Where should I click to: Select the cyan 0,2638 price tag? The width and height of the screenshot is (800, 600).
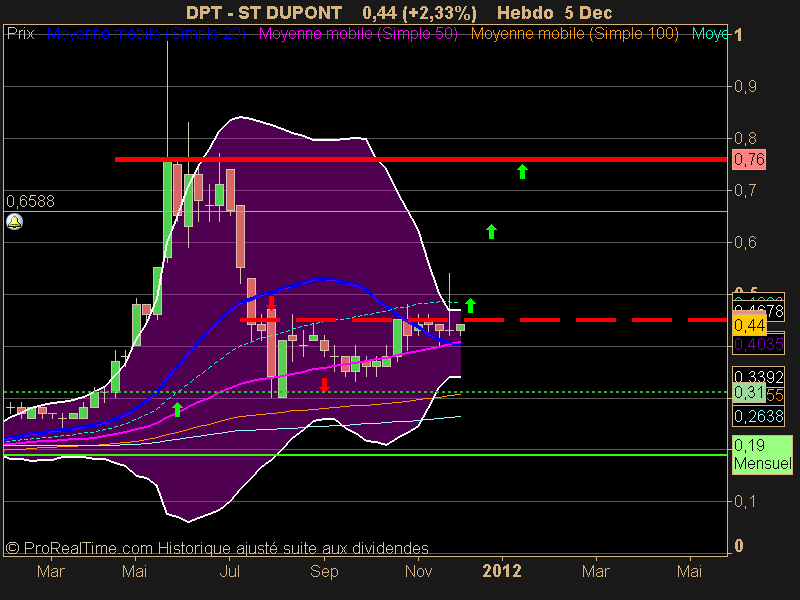click(758, 416)
